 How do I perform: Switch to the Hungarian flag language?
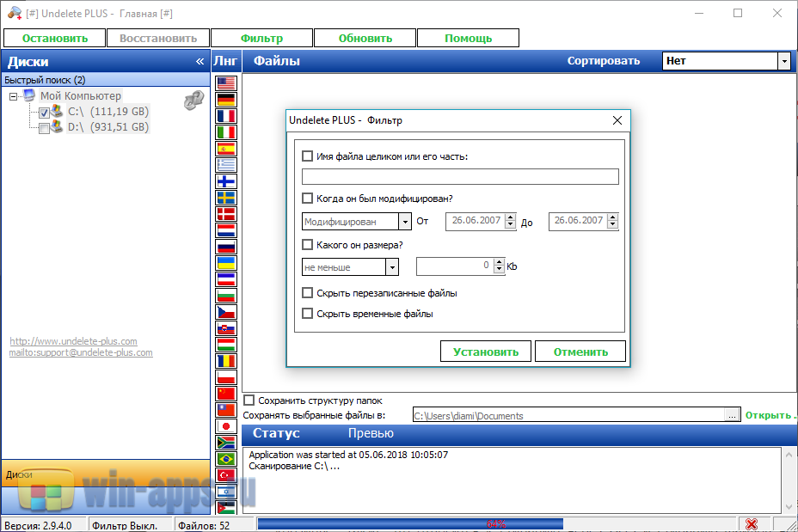226,345
